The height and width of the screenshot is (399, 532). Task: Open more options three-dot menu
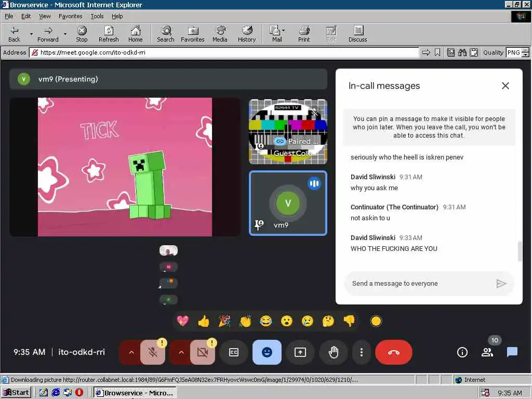362,352
